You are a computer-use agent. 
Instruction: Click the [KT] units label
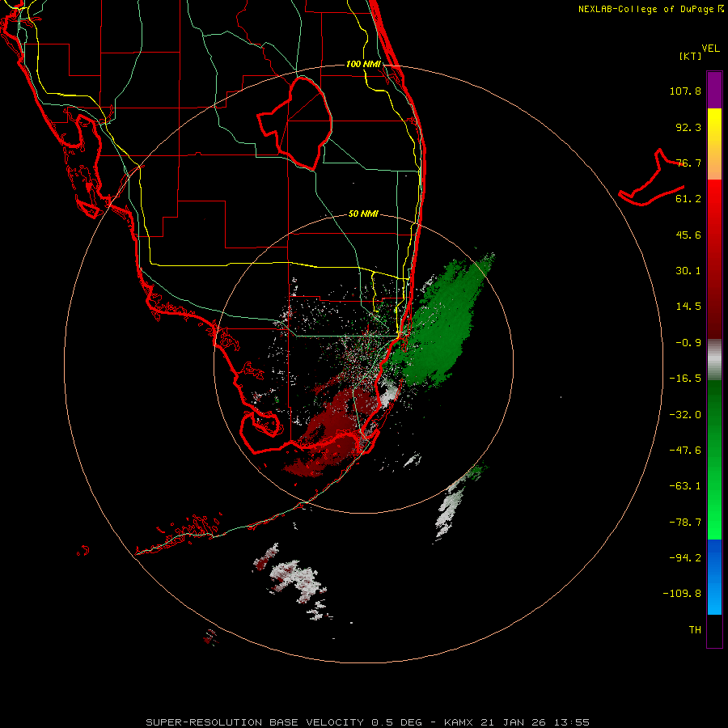[691, 56]
